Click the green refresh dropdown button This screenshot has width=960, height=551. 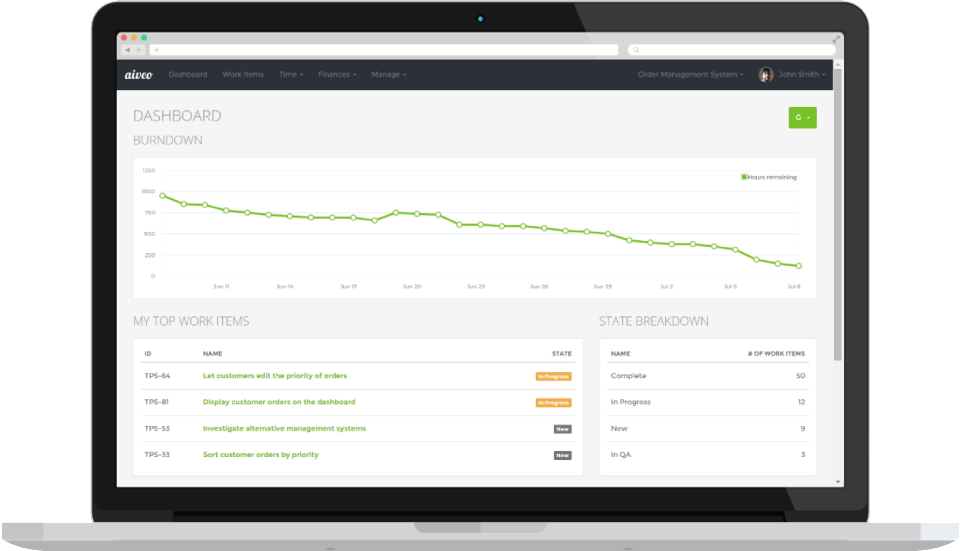click(x=802, y=118)
